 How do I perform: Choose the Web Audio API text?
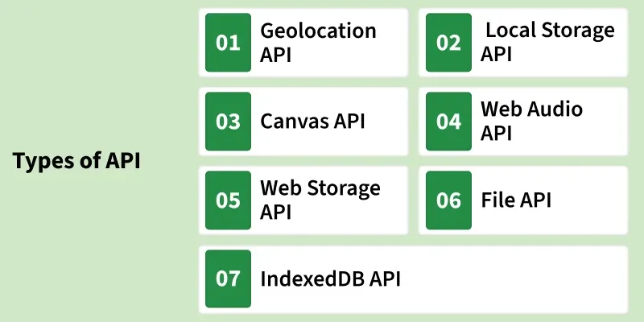tap(531, 120)
